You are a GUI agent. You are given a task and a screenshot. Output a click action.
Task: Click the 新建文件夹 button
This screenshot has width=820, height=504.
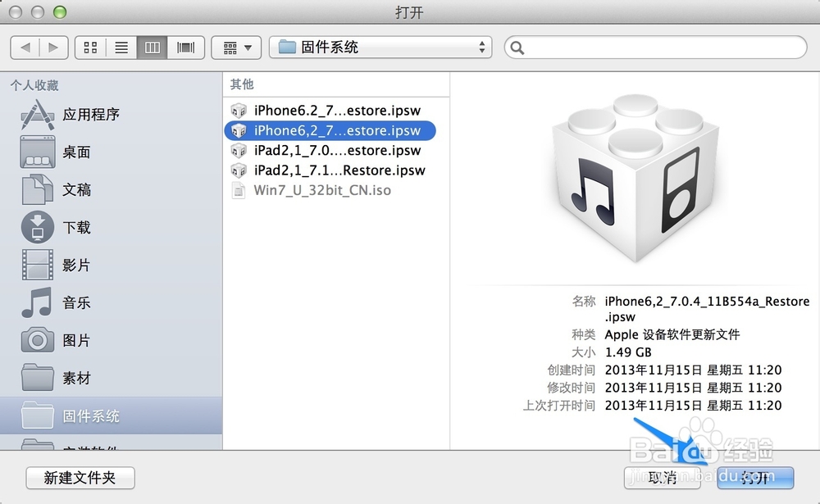pos(80,478)
